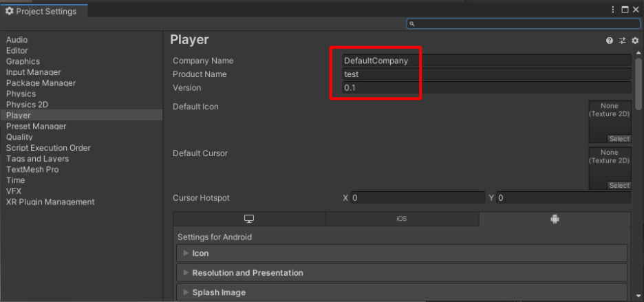This screenshot has width=644, height=302.
Task: Open the preset selector sliders icon
Action: pos(622,41)
